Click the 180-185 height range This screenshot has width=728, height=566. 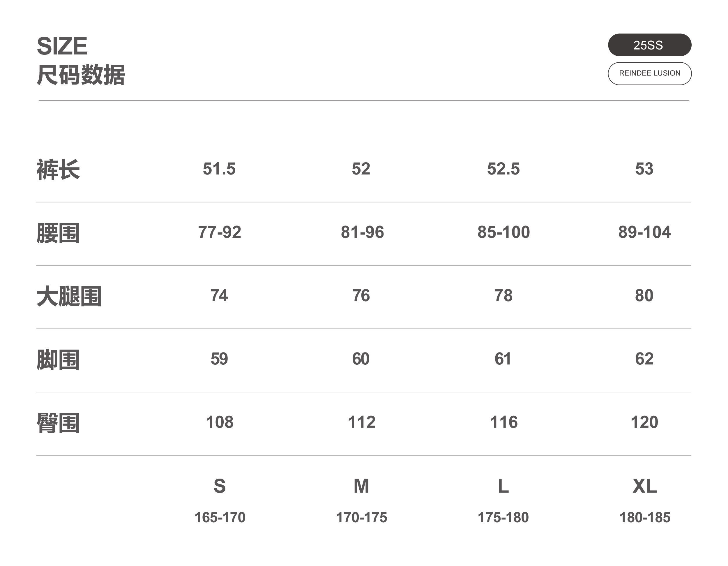pos(645,517)
